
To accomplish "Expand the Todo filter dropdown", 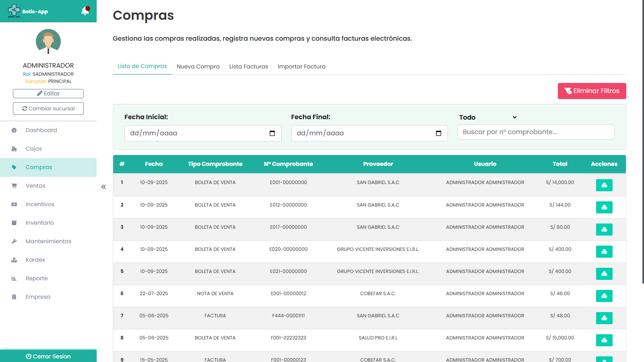I will point(488,117).
